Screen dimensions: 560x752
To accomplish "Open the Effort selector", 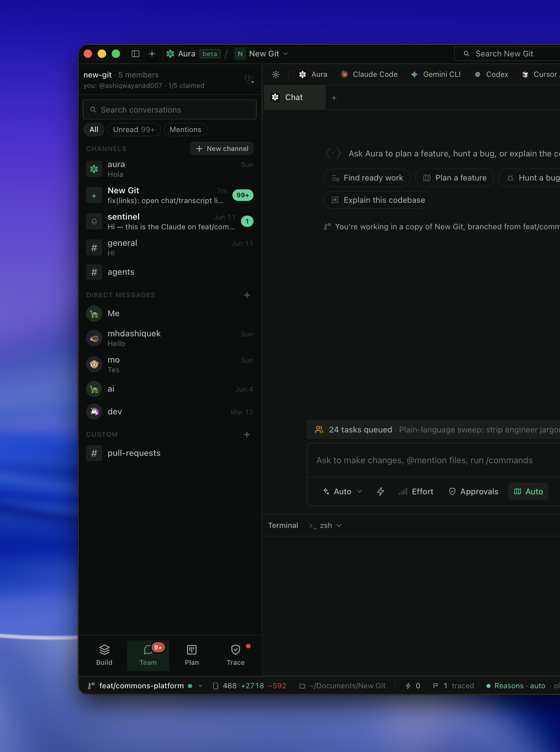I will click(x=416, y=492).
